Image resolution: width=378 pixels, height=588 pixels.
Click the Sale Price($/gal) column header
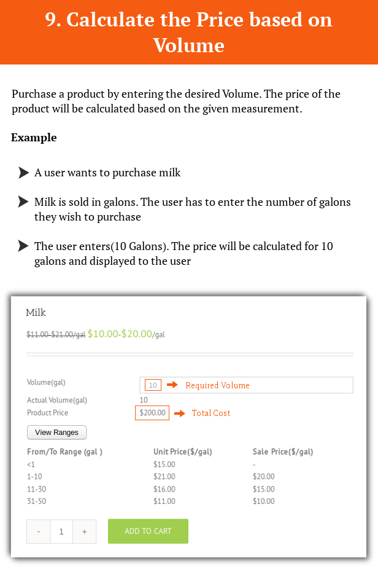point(283,452)
